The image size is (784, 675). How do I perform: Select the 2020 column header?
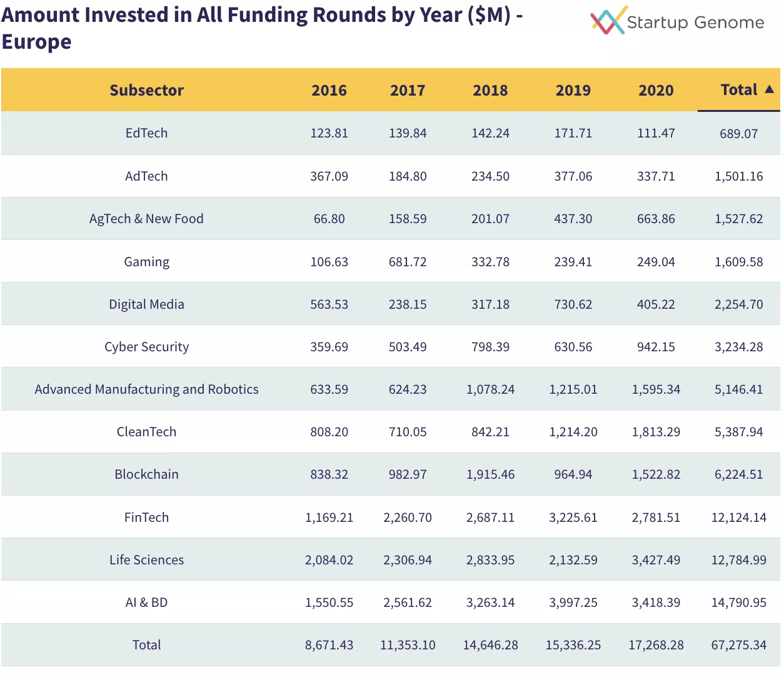(x=656, y=91)
